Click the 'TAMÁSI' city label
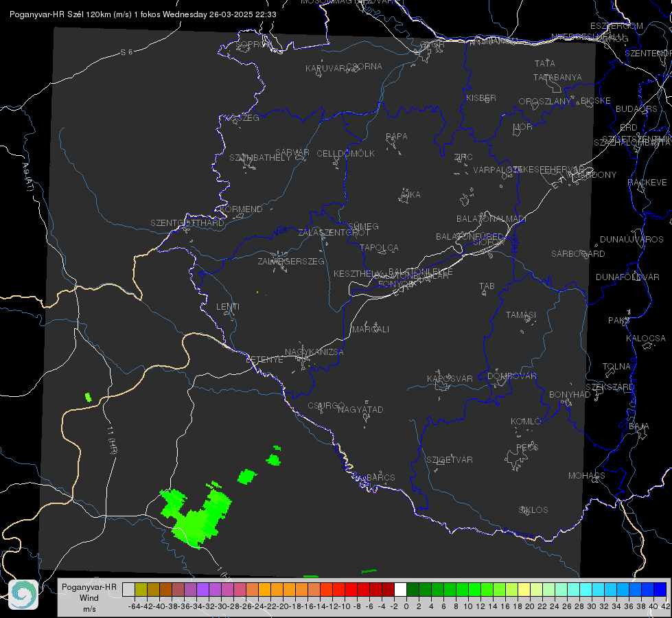The image size is (672, 618). pyautogui.click(x=521, y=315)
